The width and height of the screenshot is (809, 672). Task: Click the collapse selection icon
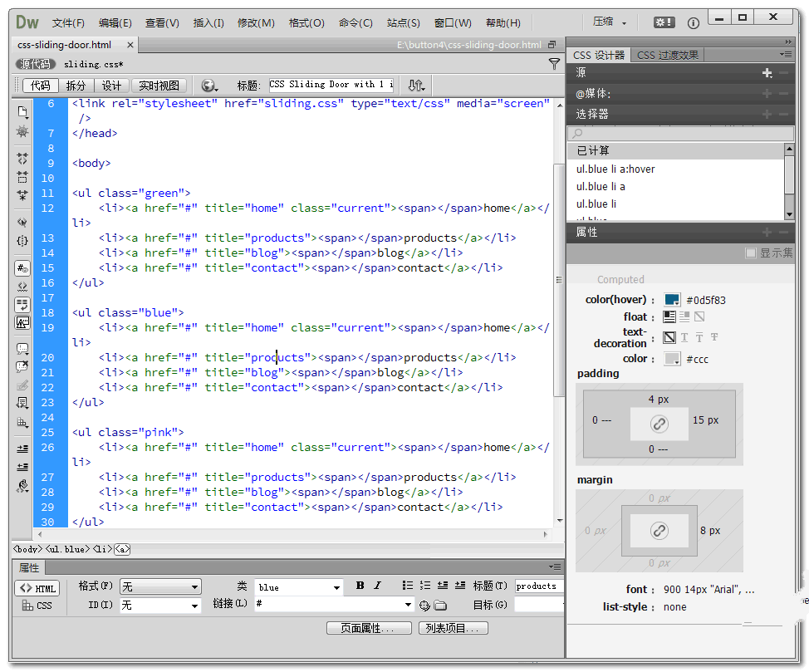click(22, 177)
